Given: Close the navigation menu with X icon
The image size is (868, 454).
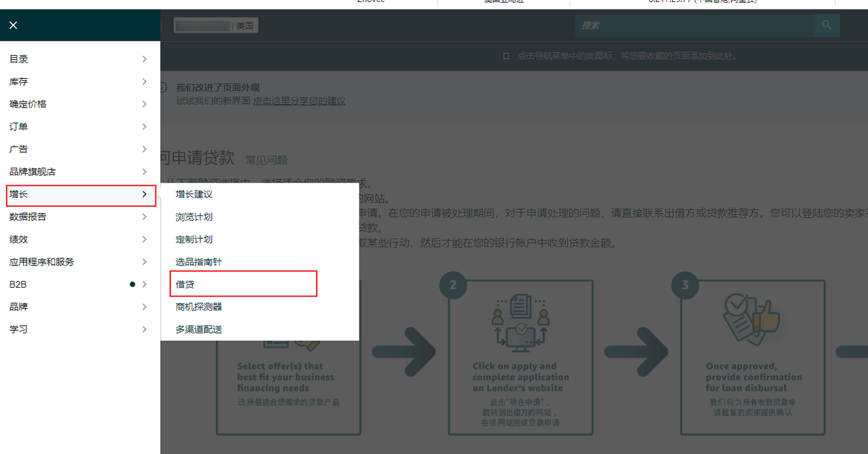Looking at the screenshot, I should pos(13,25).
